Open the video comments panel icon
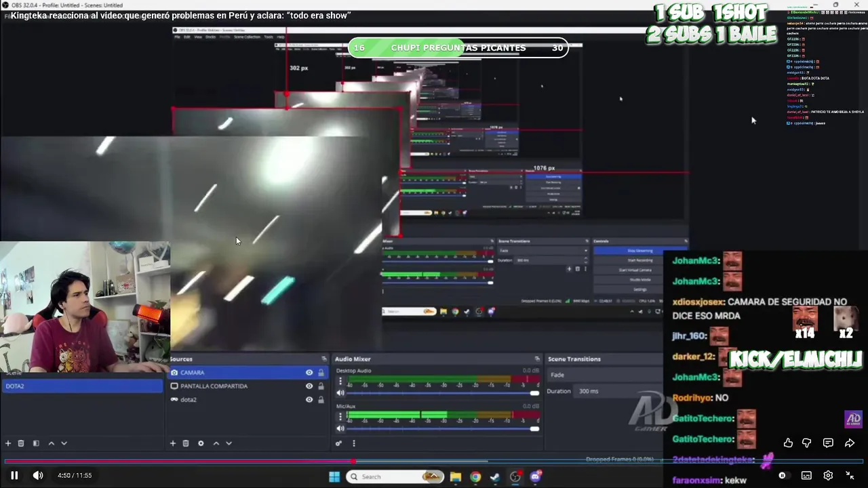868x488 pixels. (x=828, y=443)
